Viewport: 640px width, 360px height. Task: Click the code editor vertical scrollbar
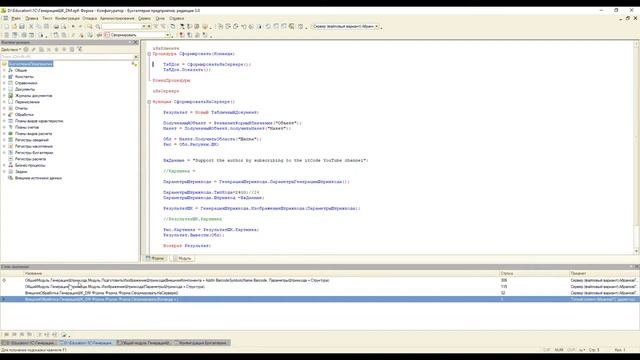tap(636, 147)
